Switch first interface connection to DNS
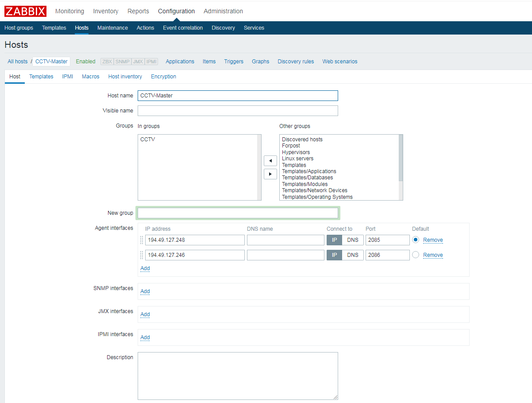Viewport: 532px width, 403px height. pyautogui.click(x=353, y=240)
